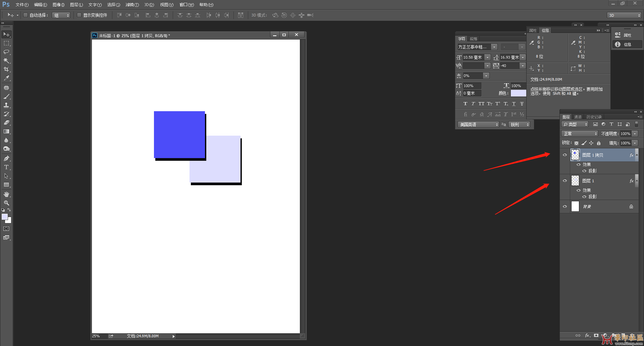This screenshot has height=346, width=644.
Task: Open the 锐利 anti-aliasing dropdown
Action: coord(519,125)
